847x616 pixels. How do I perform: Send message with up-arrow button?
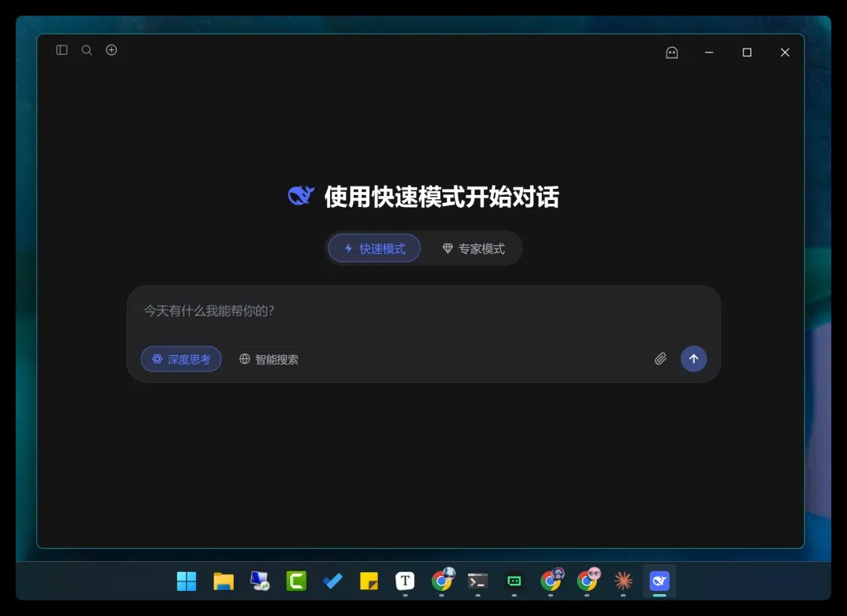point(693,359)
